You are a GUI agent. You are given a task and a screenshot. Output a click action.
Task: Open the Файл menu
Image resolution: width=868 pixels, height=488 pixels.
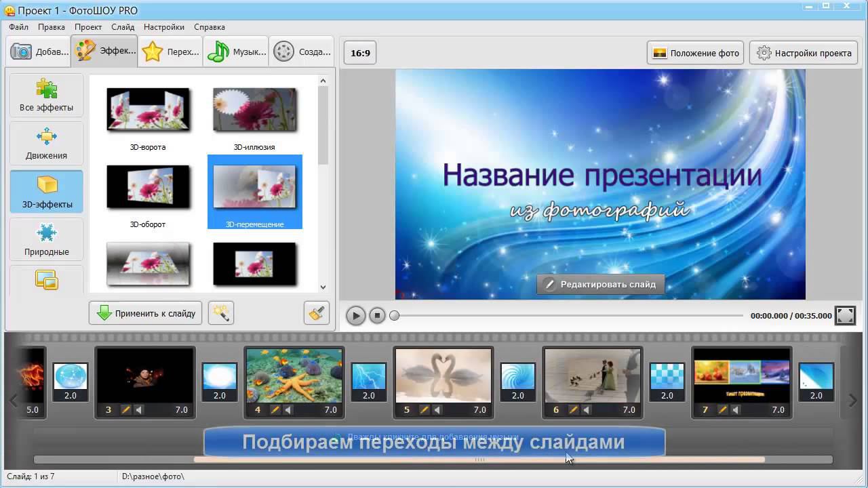19,27
